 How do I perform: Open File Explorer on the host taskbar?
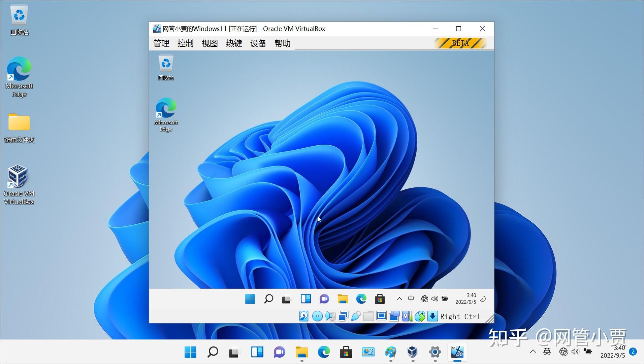[302, 352]
